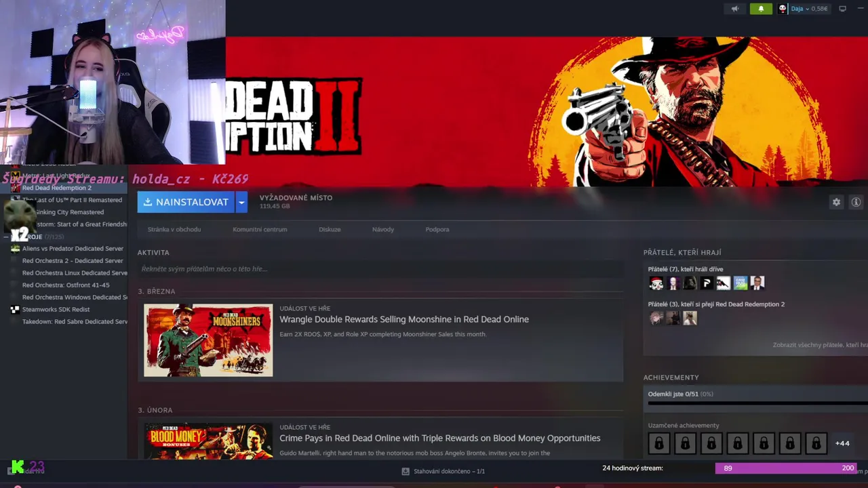Select 'Red Orchestra: Ostfront 41-45'

coord(66,285)
